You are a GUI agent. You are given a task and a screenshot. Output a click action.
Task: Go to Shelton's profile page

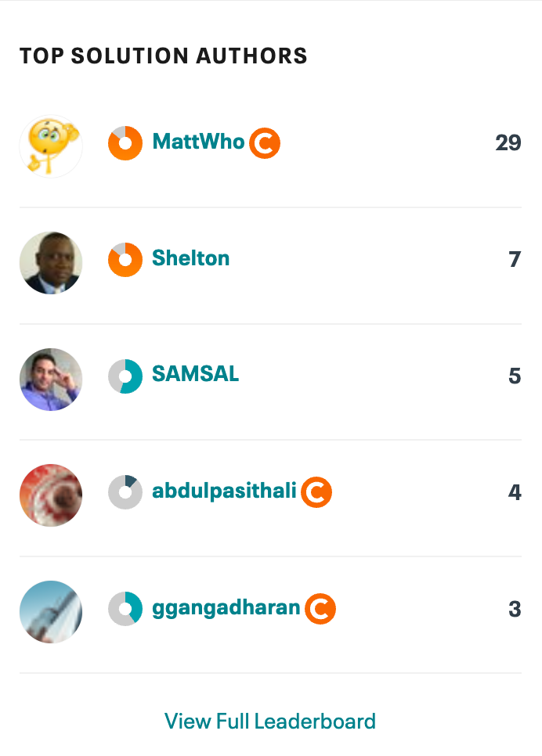pos(191,258)
